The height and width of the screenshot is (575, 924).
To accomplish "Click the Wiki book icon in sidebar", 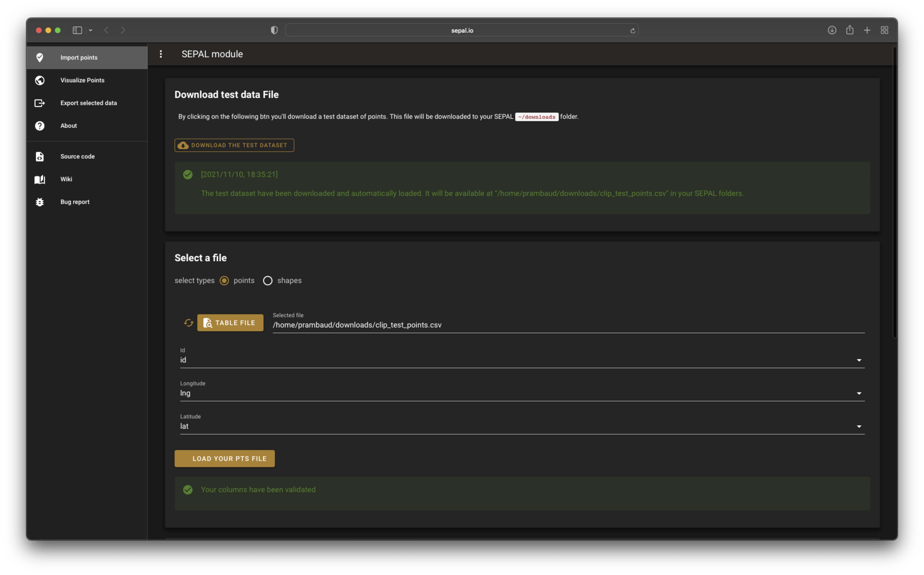I will [x=40, y=179].
